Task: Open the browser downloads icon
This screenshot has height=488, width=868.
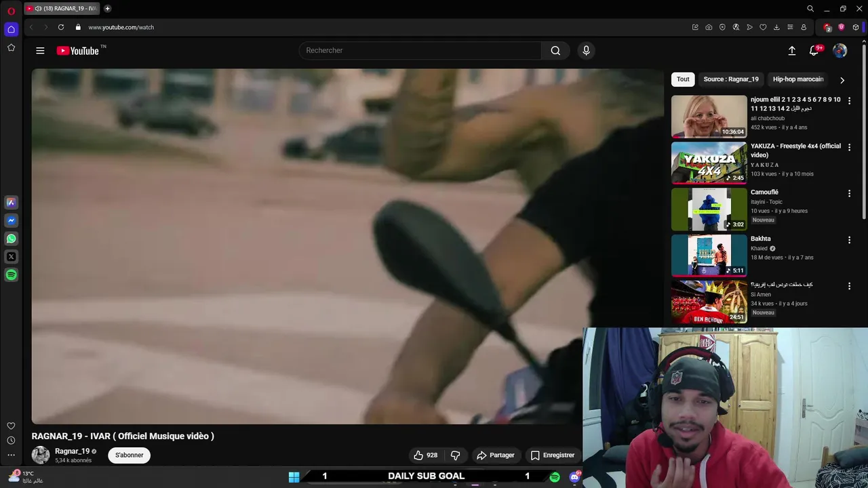Action: (776, 27)
